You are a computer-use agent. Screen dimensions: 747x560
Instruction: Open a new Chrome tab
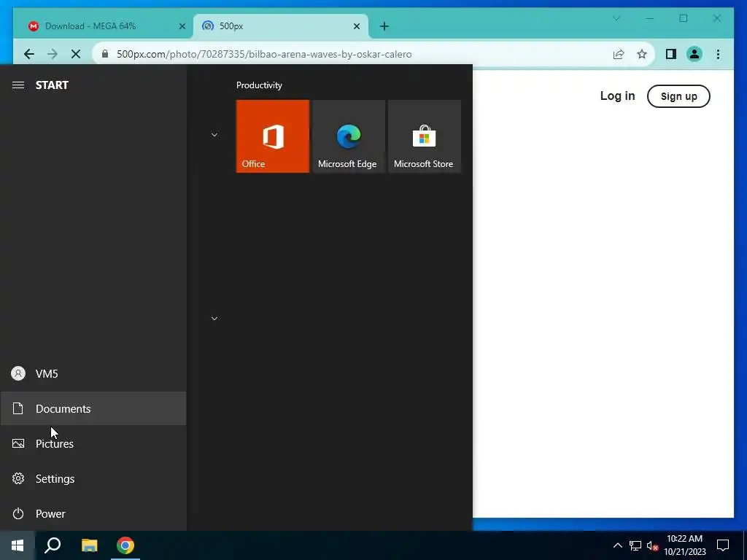click(384, 26)
